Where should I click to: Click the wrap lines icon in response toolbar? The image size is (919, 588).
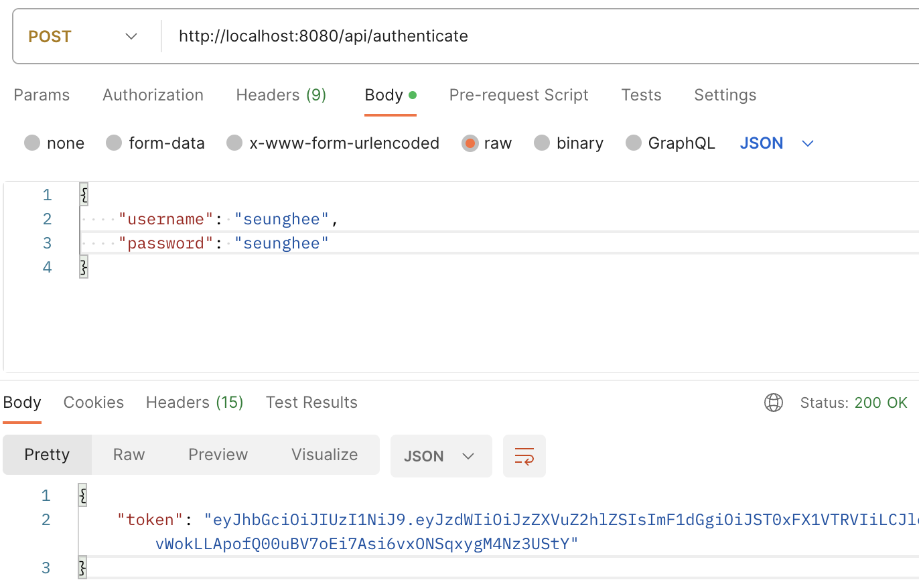tap(524, 456)
